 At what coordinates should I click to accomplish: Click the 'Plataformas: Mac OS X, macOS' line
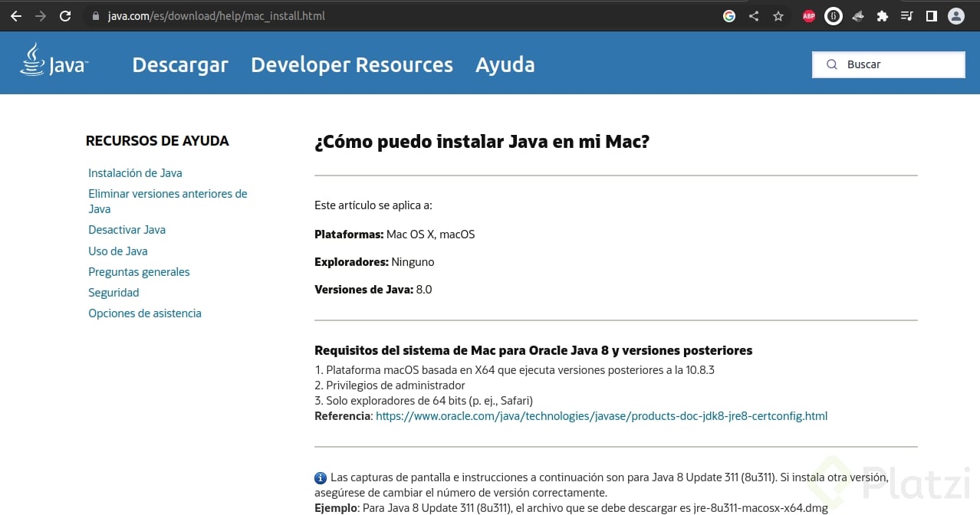pyautogui.click(x=395, y=235)
